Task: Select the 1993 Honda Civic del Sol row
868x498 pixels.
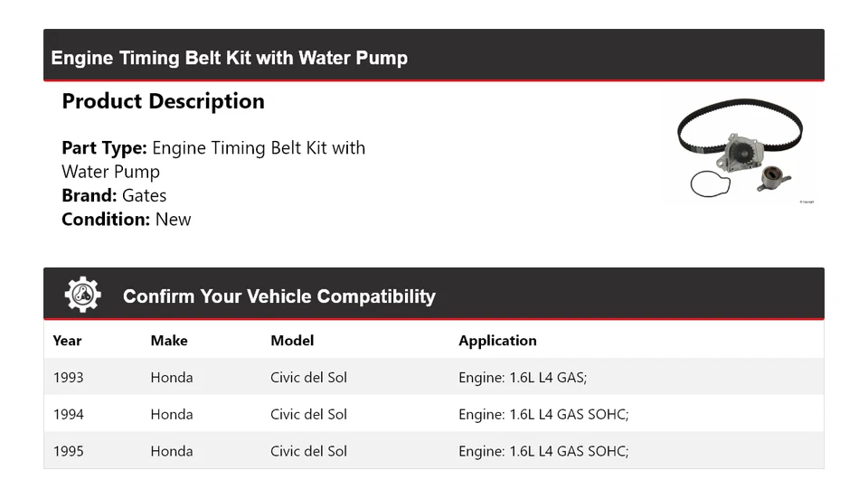Action: click(308, 377)
